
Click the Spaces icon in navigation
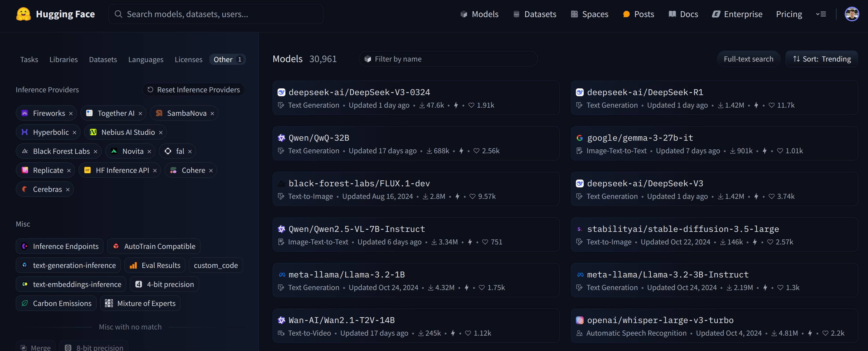coord(574,14)
